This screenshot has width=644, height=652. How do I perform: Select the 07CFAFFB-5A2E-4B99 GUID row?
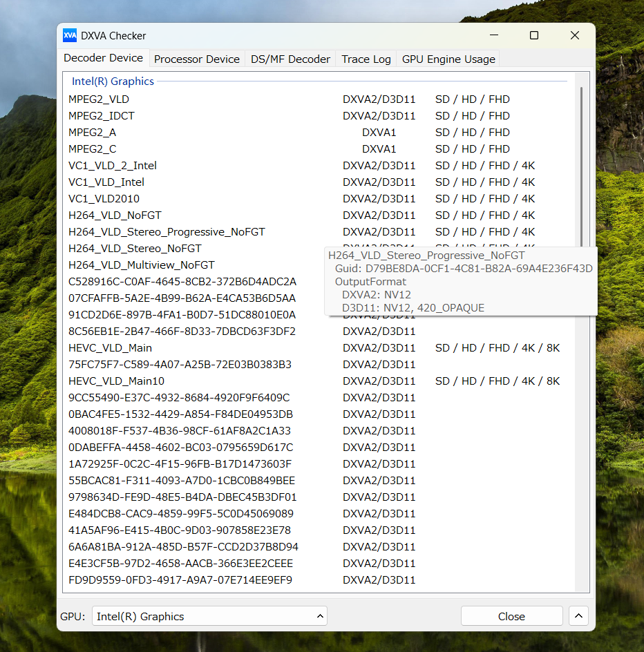click(x=195, y=298)
